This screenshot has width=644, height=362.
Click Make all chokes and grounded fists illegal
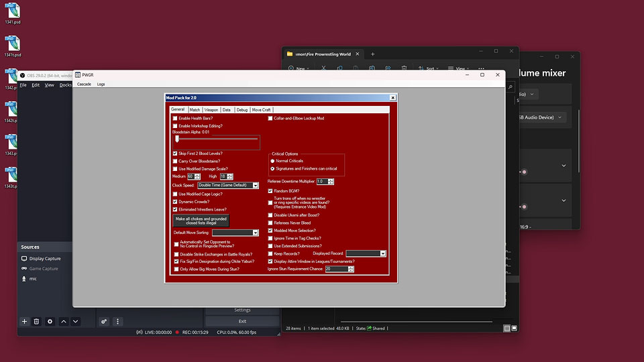(x=201, y=221)
